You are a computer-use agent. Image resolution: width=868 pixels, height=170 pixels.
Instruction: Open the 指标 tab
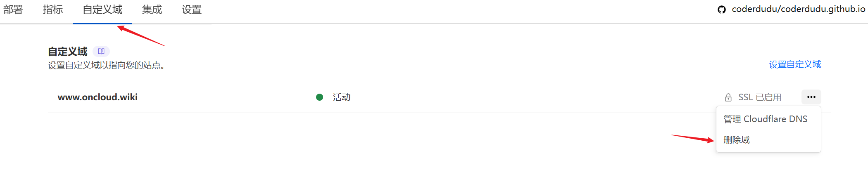[53, 9]
